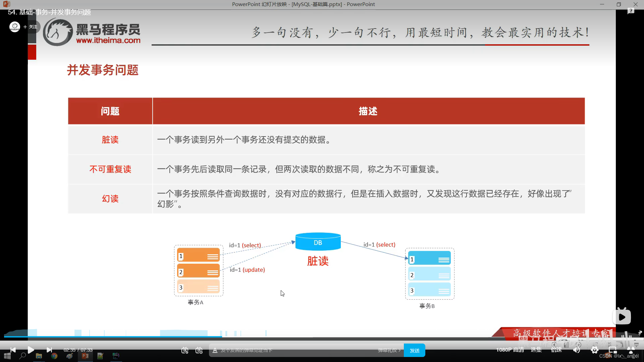Screen dimensions: 644x362
Task: Enter picture-in-picture mode
Action: tap(613, 350)
